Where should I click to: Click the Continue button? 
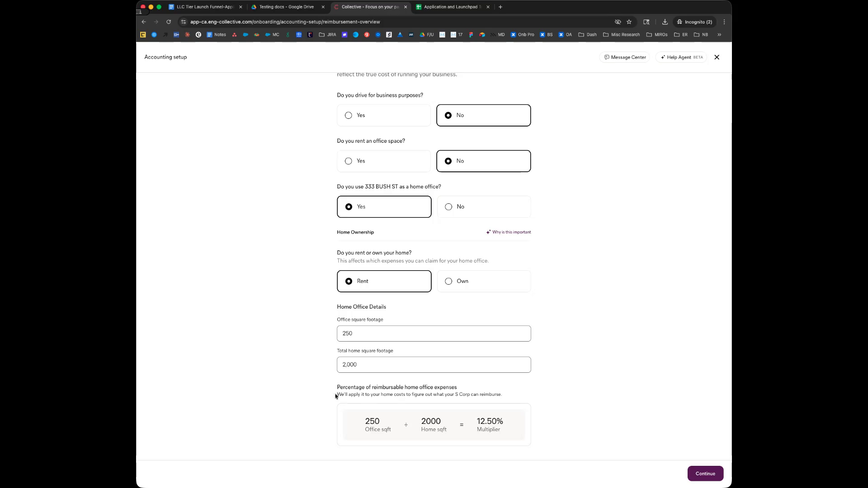[705, 474]
